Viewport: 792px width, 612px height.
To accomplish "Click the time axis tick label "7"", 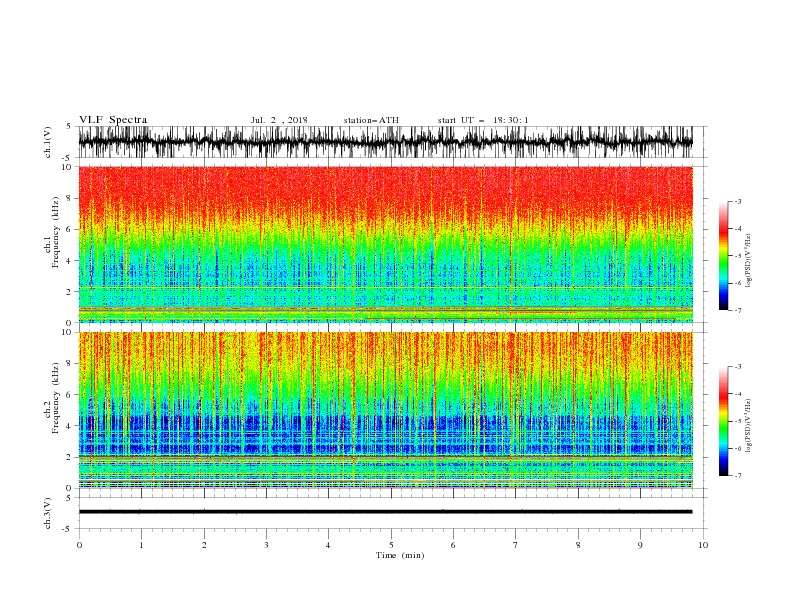I will 516,545.
